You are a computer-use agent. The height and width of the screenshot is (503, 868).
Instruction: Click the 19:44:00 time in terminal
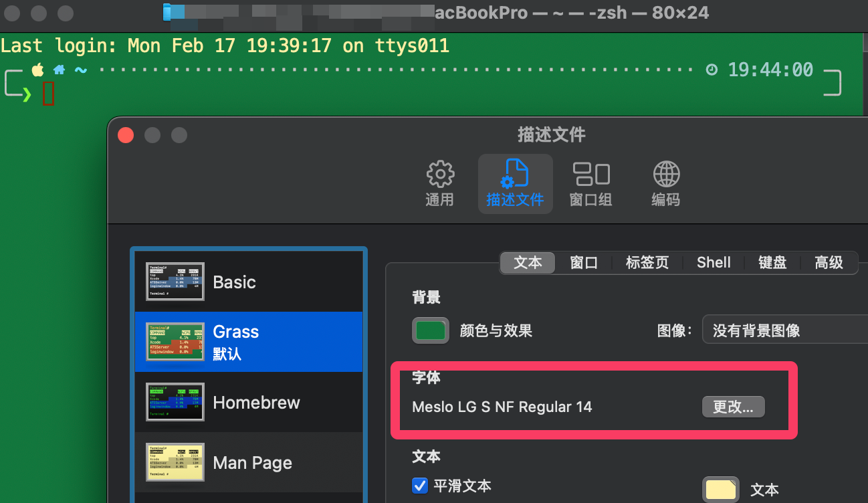pyautogui.click(x=770, y=70)
